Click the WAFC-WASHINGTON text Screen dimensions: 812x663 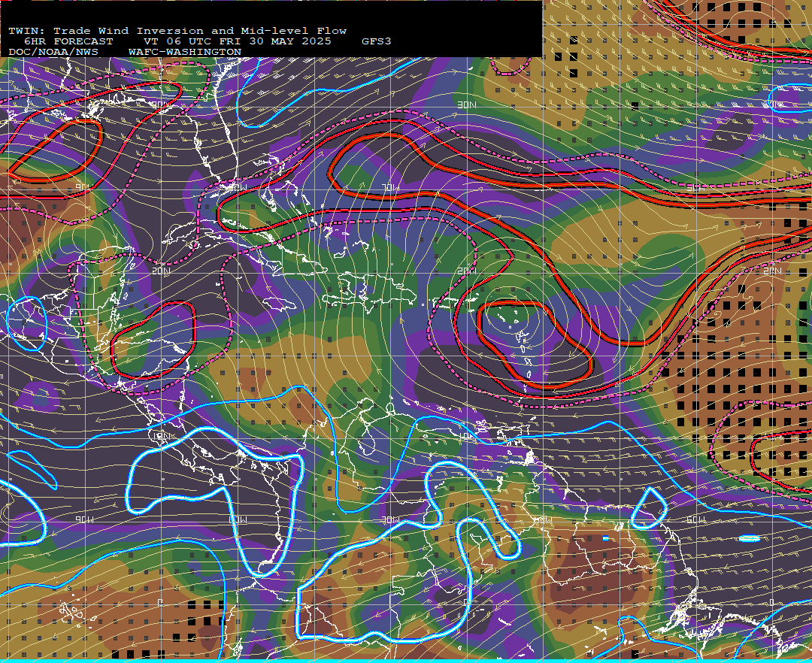(x=185, y=53)
